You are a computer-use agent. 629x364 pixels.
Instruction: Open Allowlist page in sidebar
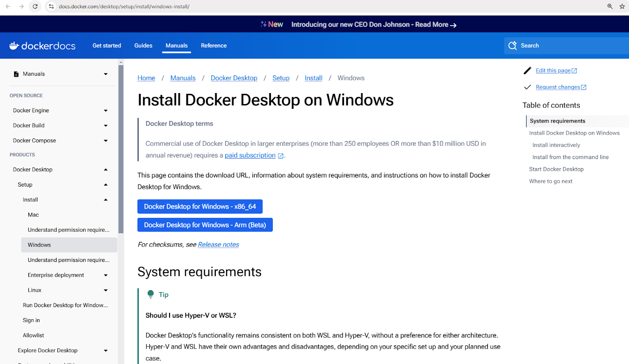tap(33, 335)
